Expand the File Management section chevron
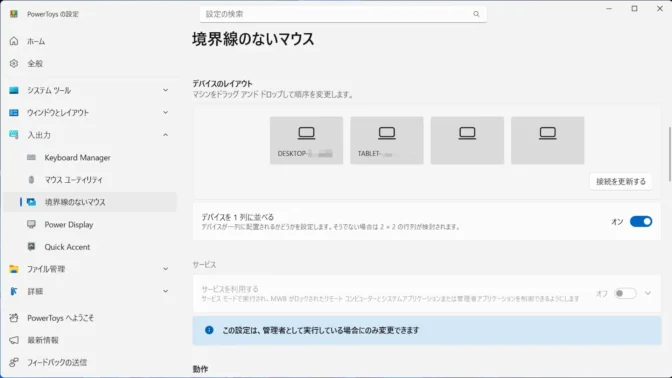The image size is (672, 378). click(165, 269)
